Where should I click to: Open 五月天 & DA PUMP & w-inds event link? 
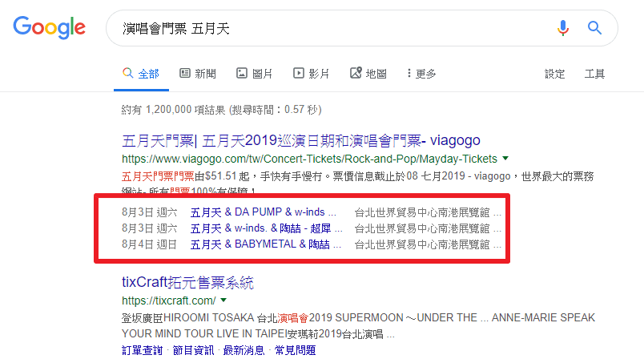(x=263, y=212)
